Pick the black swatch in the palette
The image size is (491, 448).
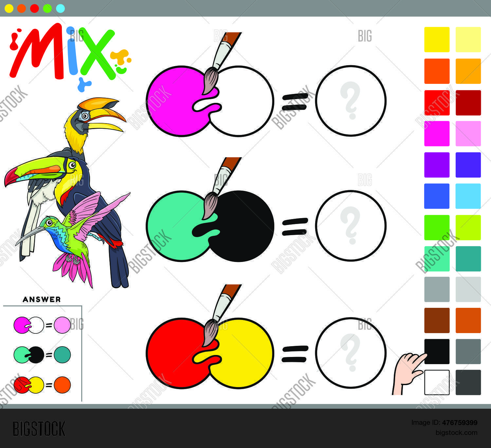click(x=437, y=351)
